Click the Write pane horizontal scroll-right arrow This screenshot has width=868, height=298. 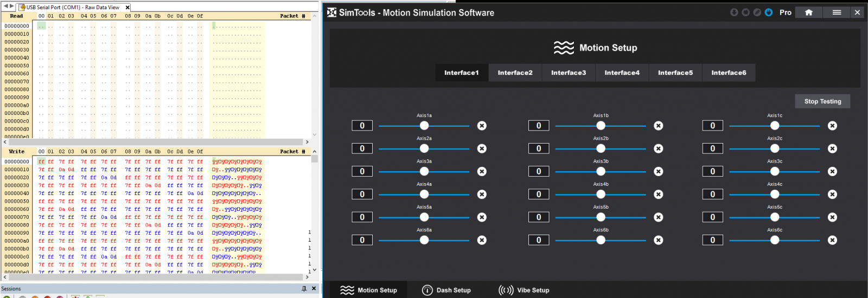tap(308, 277)
